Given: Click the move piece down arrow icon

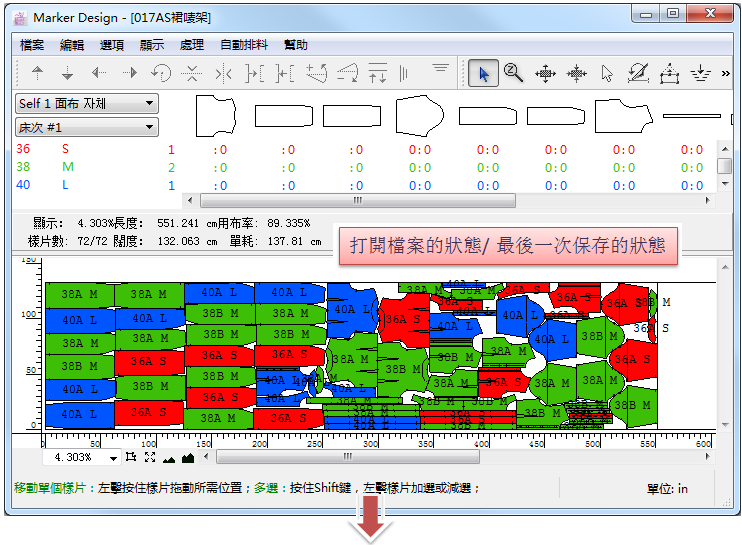Looking at the screenshot, I should 68,73.
